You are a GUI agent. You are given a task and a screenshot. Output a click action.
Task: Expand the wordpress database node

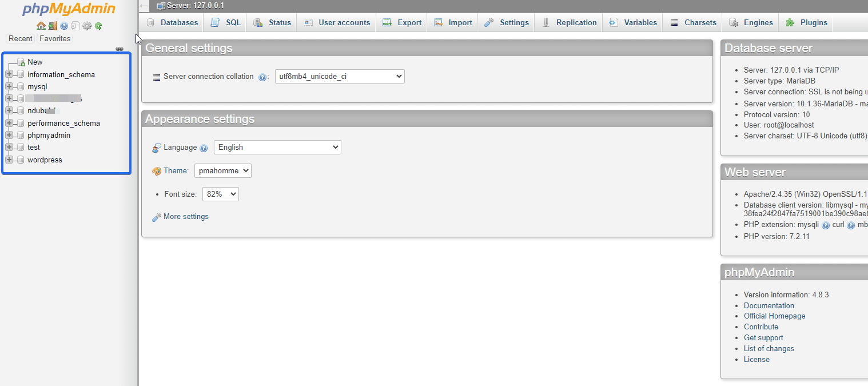(9, 160)
